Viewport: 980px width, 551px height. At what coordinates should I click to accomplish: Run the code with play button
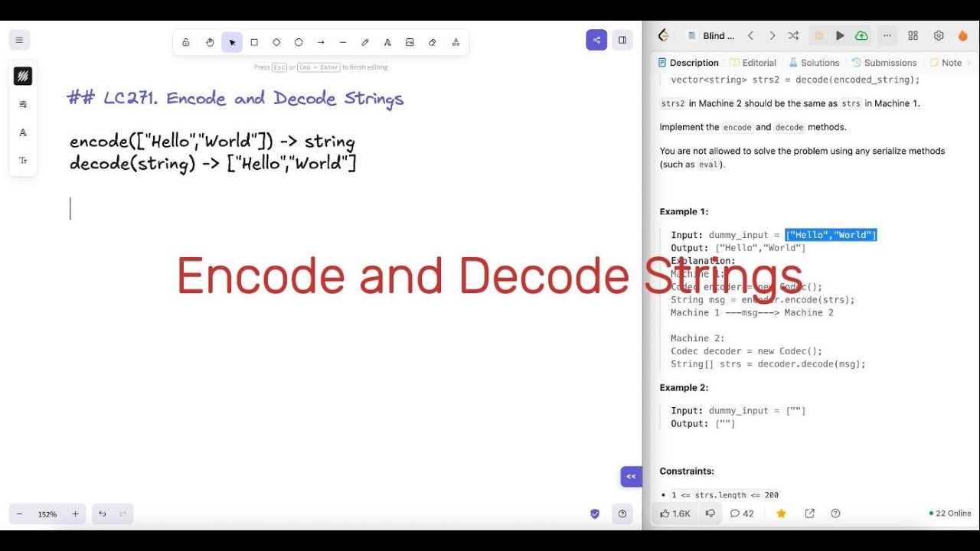click(x=840, y=35)
